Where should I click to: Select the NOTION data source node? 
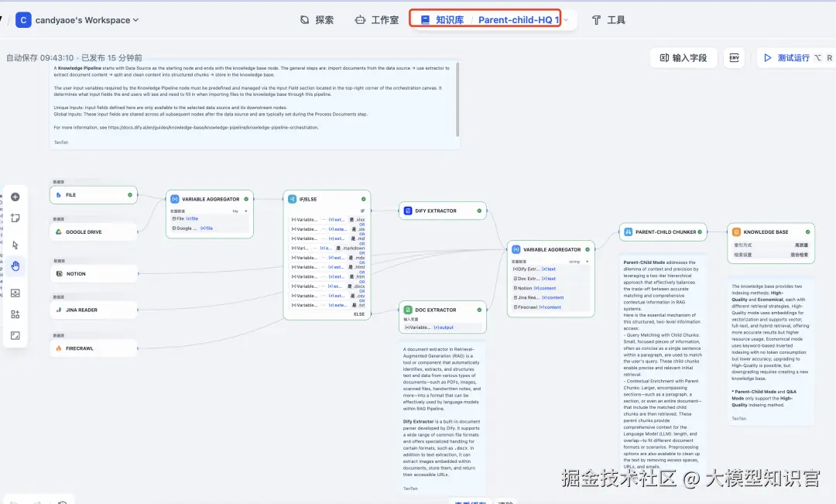click(94, 273)
